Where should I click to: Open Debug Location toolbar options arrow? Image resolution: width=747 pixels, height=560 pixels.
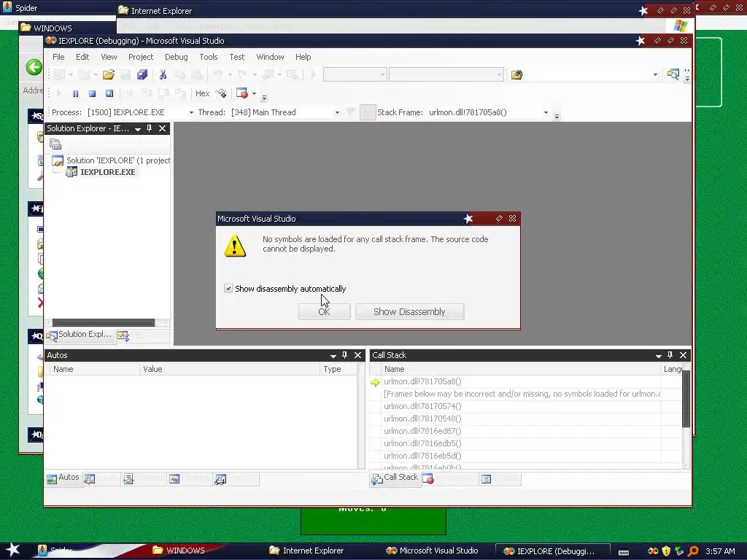[557, 114]
